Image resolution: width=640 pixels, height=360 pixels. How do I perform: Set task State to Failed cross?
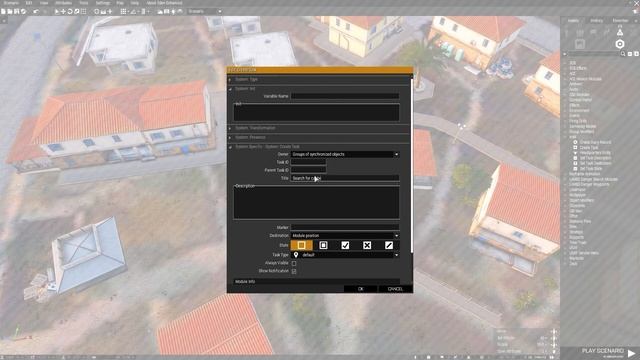click(367, 245)
